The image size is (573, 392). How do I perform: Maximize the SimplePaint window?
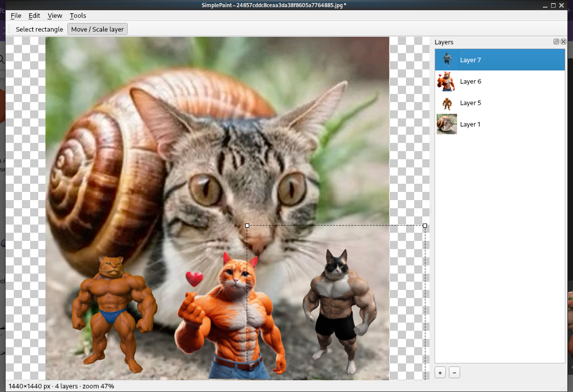[x=553, y=5]
